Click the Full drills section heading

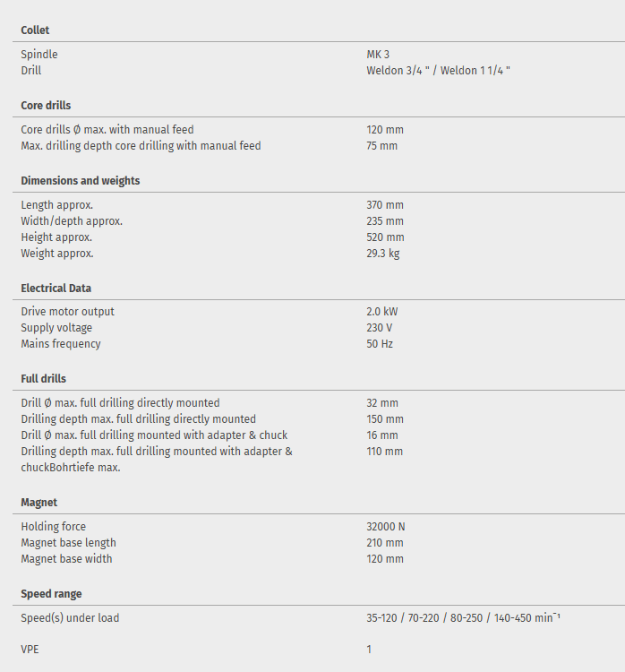coord(44,379)
